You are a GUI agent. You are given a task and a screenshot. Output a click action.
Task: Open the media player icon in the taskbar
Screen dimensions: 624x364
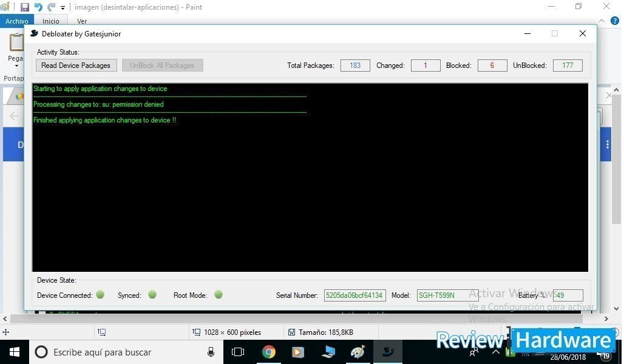pos(297,352)
